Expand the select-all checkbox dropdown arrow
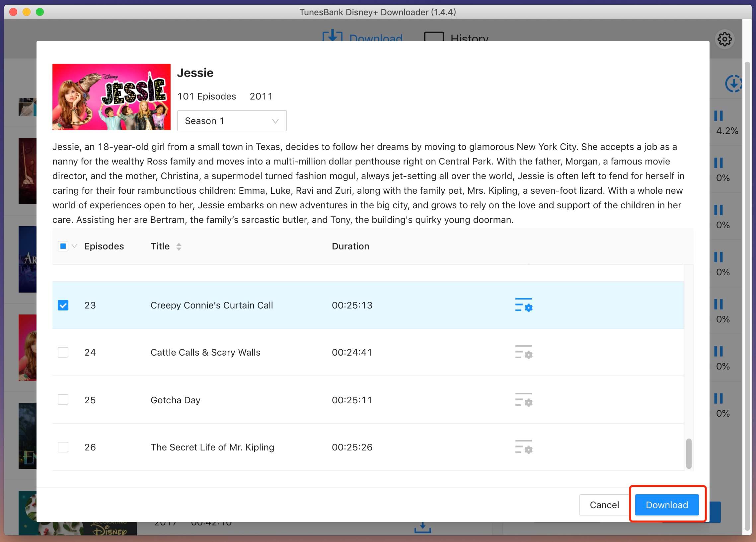 [x=74, y=246]
